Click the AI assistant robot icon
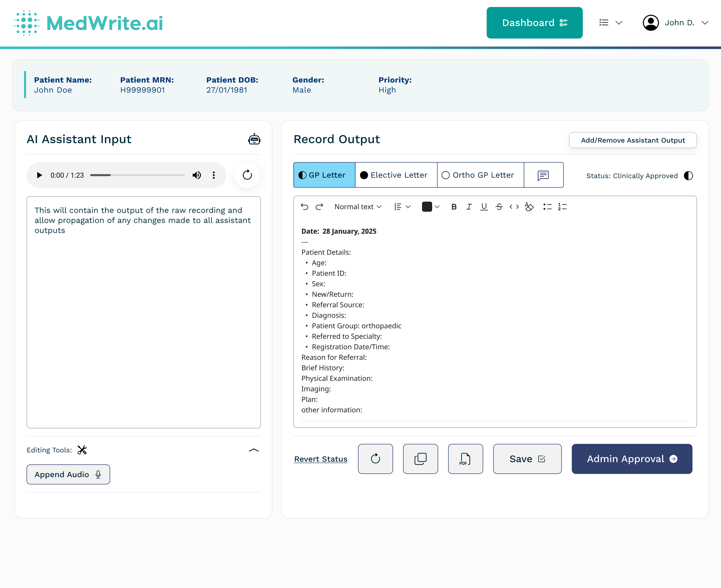The width and height of the screenshot is (721, 588). [x=254, y=139]
